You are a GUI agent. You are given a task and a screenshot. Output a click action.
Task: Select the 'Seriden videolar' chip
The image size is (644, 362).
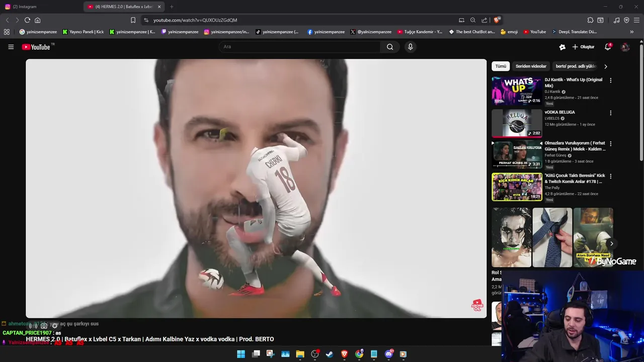[531, 66]
